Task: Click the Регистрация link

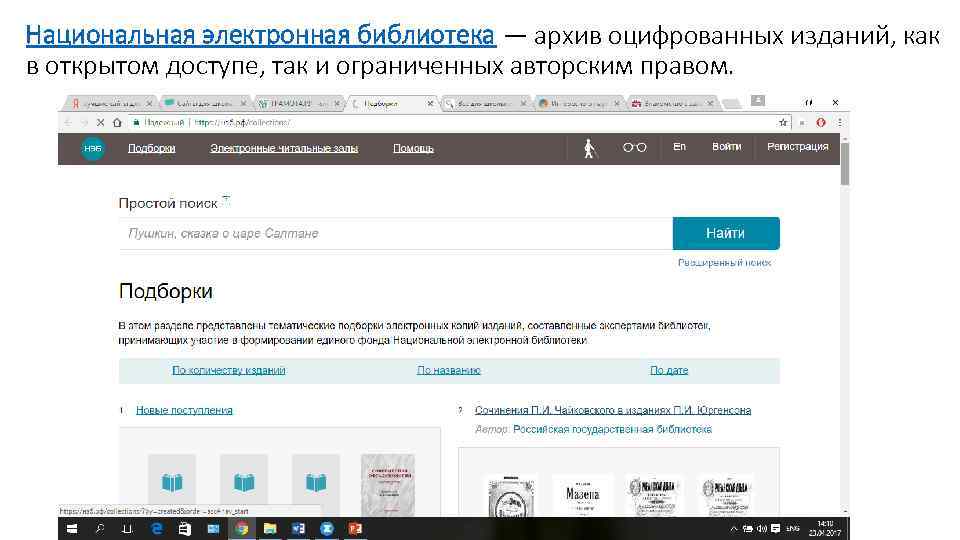Action: (798, 147)
